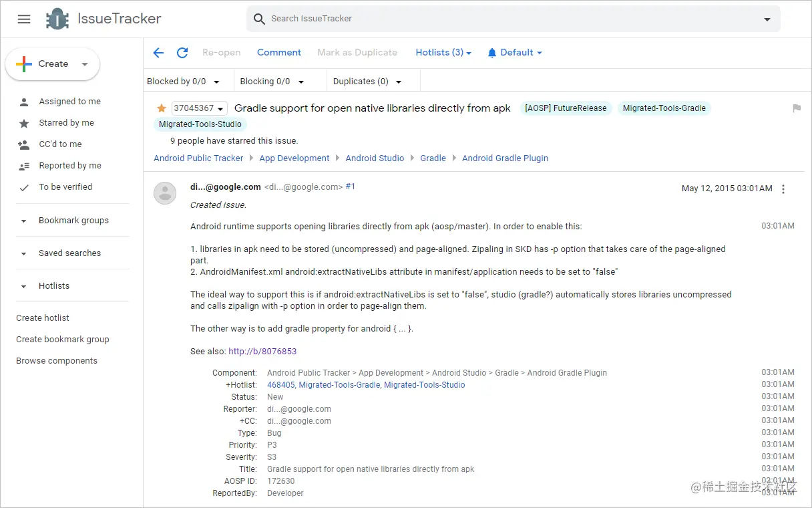
Task: Click the Status value New
Action: [x=275, y=397]
